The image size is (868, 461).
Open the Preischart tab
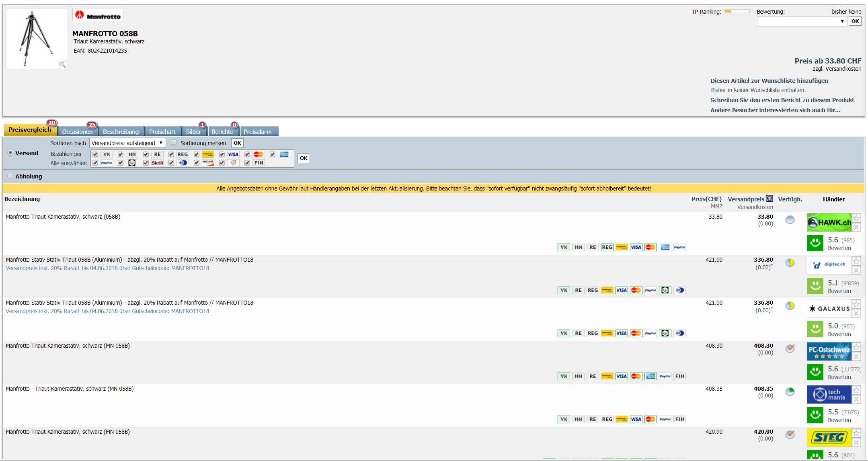tap(162, 131)
